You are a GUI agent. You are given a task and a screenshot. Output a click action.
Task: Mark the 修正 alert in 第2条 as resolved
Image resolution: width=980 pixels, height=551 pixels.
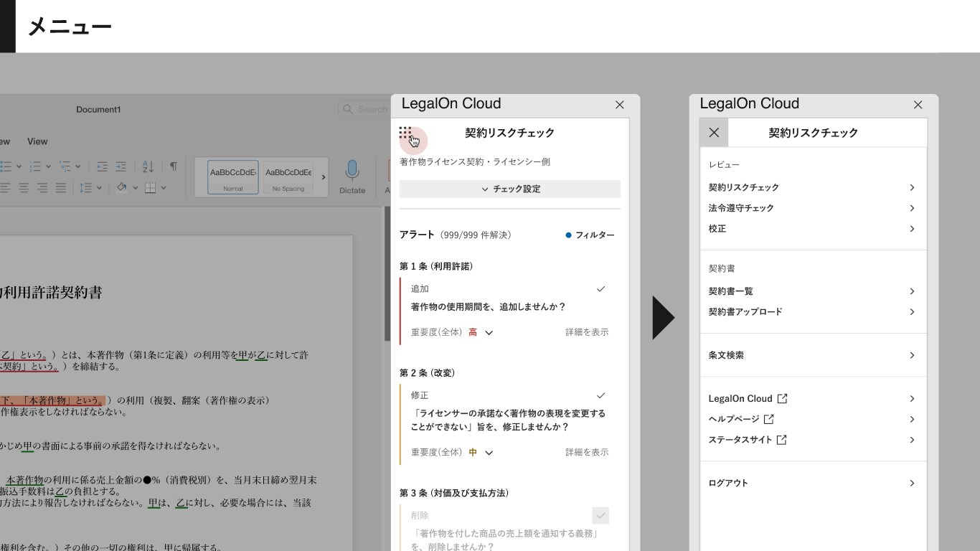click(x=601, y=395)
